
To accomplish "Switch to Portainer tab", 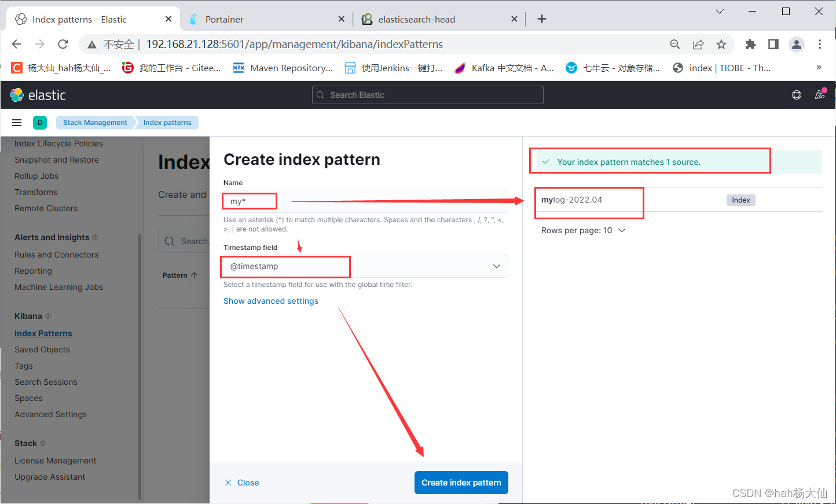I will 267,19.
